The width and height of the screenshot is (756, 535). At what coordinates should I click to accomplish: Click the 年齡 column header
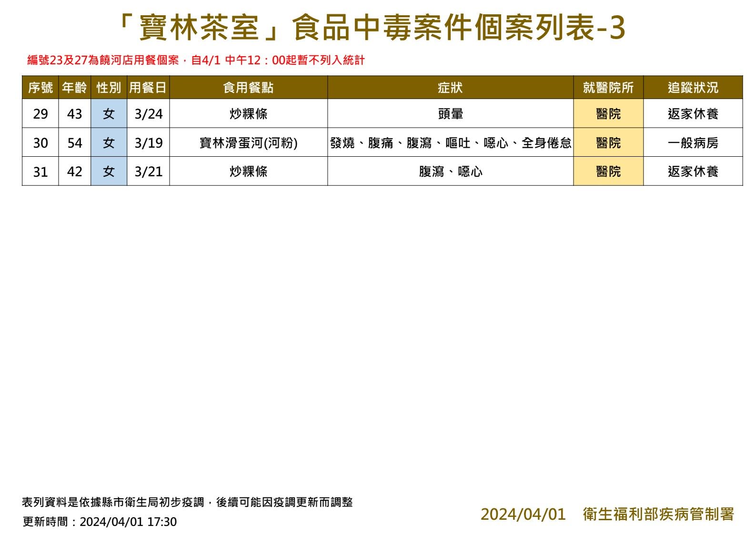(75, 87)
